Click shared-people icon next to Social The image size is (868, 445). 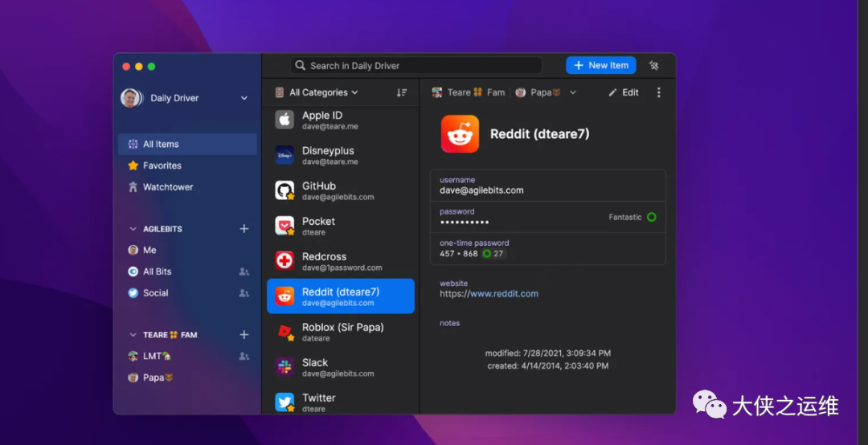tap(244, 293)
